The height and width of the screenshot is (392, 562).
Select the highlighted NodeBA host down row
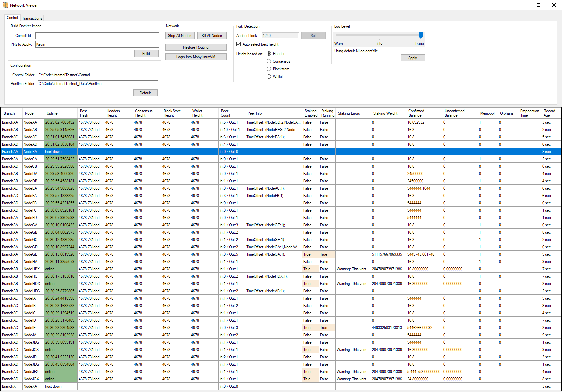point(133,151)
